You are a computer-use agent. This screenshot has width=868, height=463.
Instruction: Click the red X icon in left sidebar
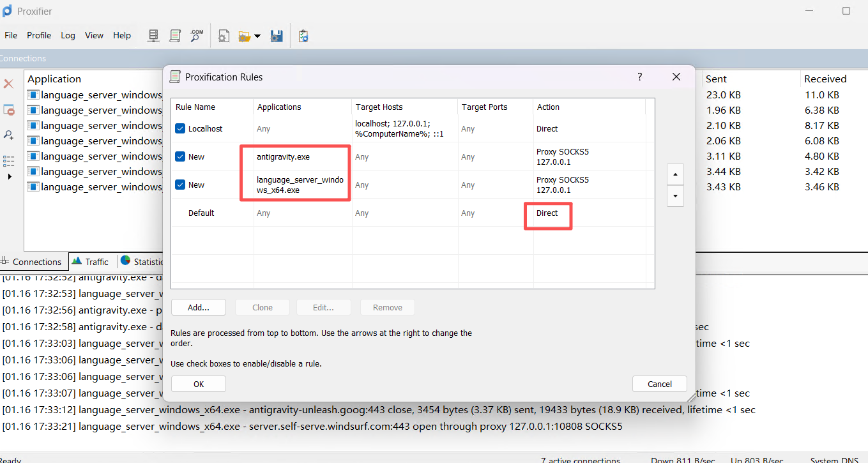tap(9, 84)
